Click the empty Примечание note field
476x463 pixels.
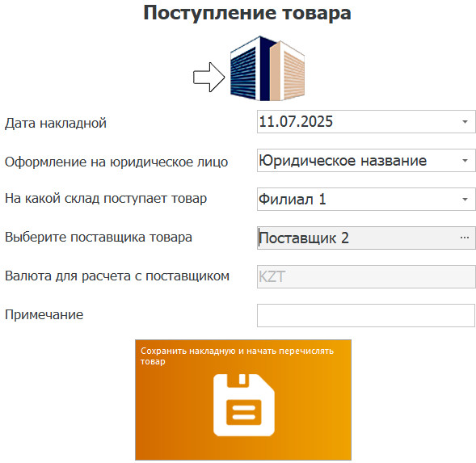point(366,315)
